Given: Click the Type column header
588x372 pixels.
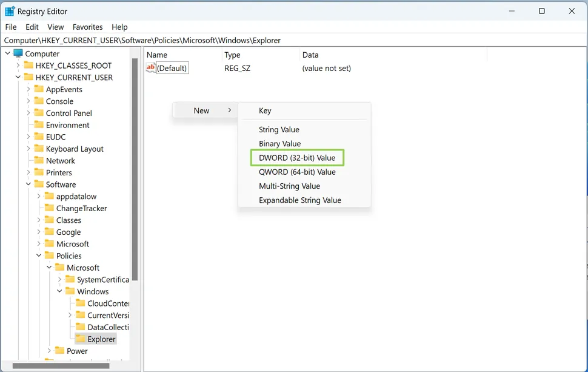Looking at the screenshot, I should [232, 55].
